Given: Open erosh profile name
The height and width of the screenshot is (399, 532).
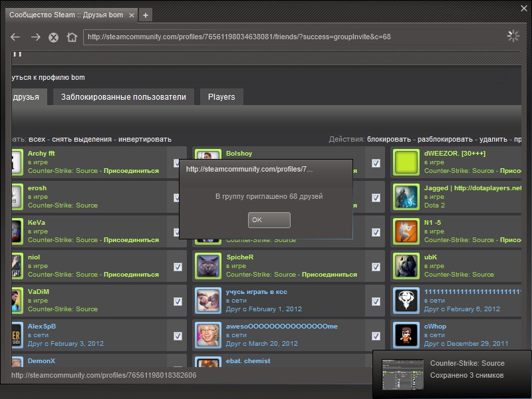Looking at the screenshot, I should pyautogui.click(x=37, y=188).
